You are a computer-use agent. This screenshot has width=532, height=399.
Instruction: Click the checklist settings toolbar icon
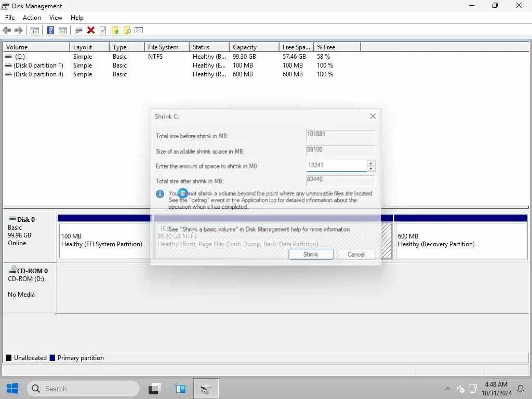point(139,31)
